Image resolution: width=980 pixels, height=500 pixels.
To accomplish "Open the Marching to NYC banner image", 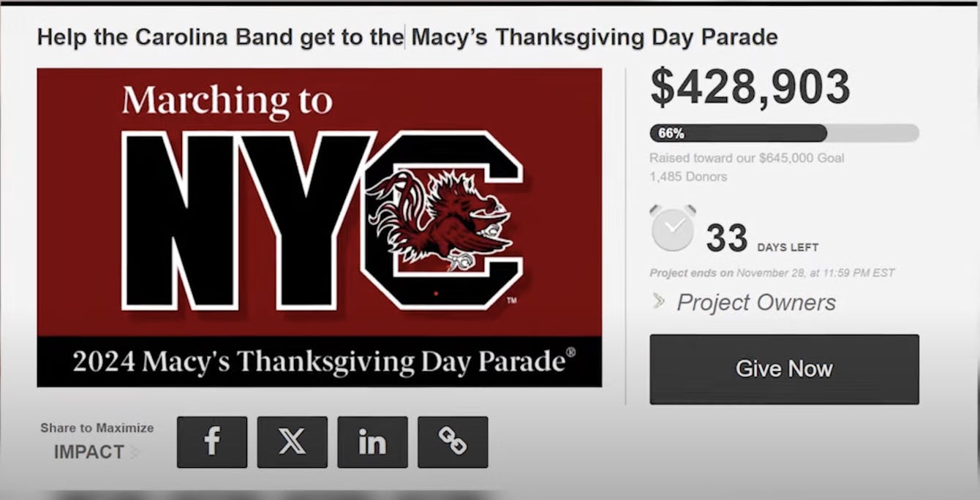I will 319,227.
